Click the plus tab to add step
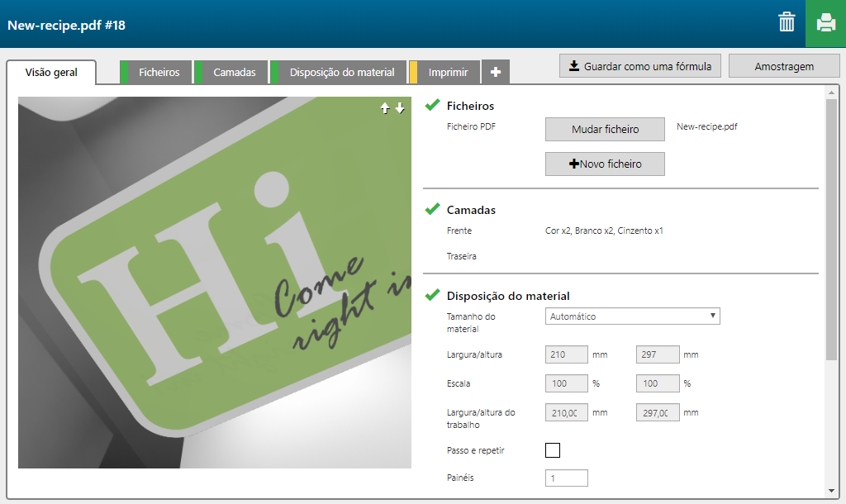The width and height of the screenshot is (846, 504). point(495,72)
